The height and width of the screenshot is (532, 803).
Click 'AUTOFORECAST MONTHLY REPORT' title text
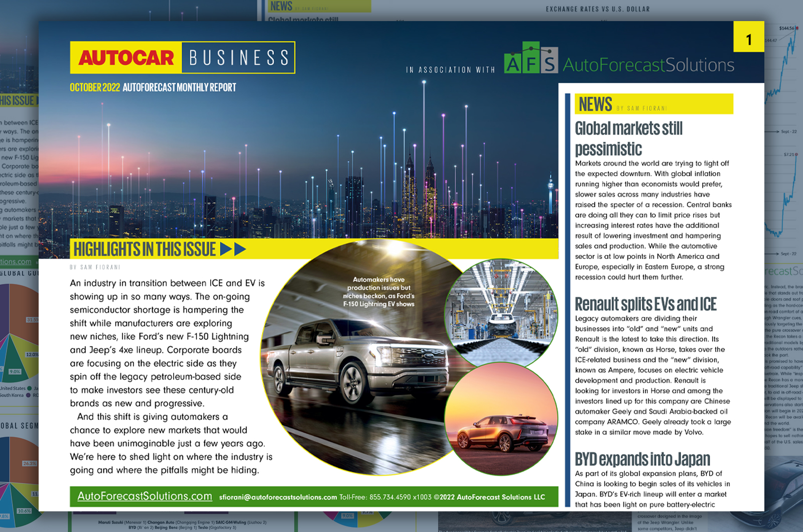pos(179,87)
